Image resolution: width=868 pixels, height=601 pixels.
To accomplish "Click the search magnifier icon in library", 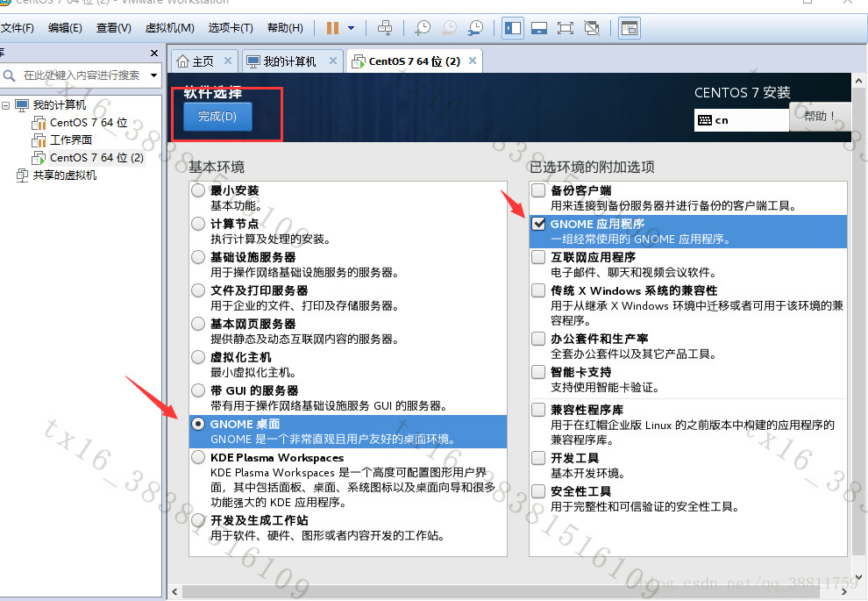I will (10, 75).
